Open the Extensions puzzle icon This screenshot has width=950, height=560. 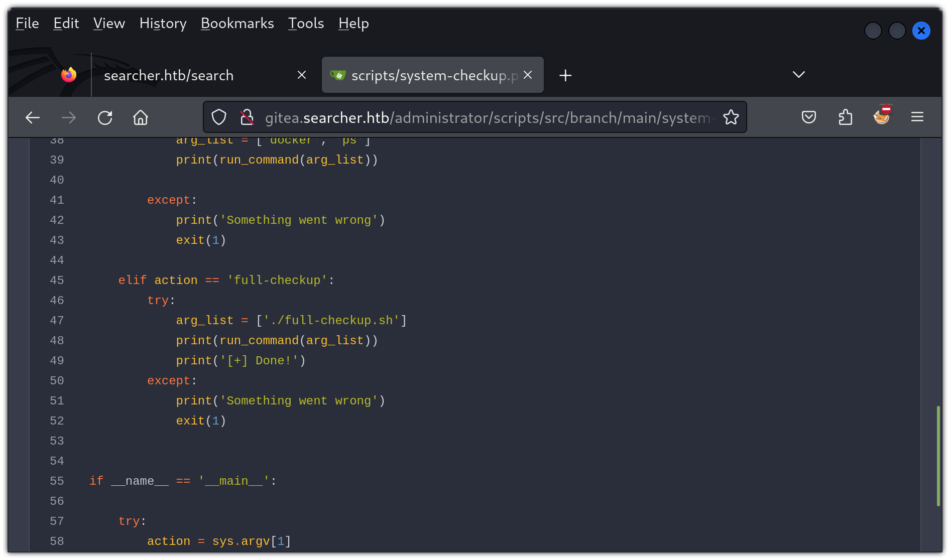pyautogui.click(x=846, y=117)
